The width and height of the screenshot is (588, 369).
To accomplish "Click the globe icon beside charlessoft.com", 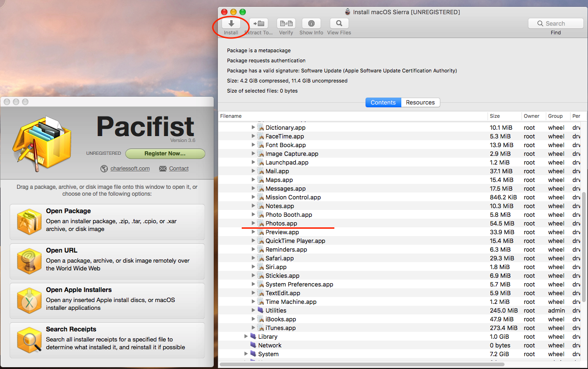I will pos(104,169).
